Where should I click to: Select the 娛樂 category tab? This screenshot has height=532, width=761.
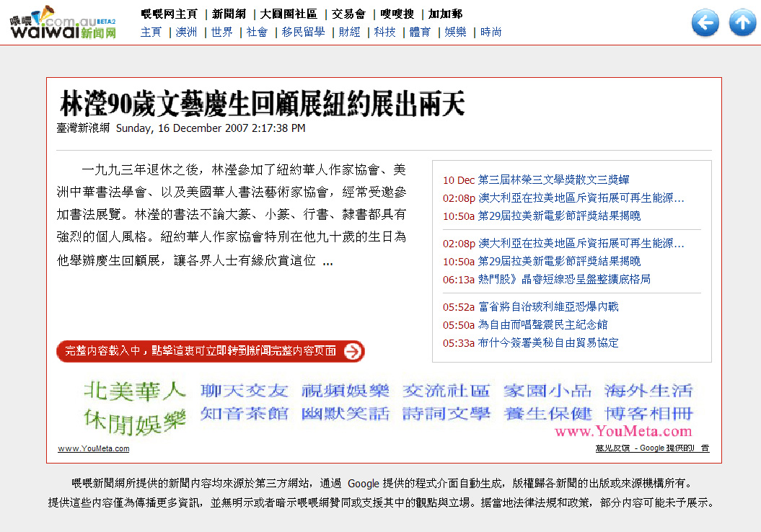(455, 32)
